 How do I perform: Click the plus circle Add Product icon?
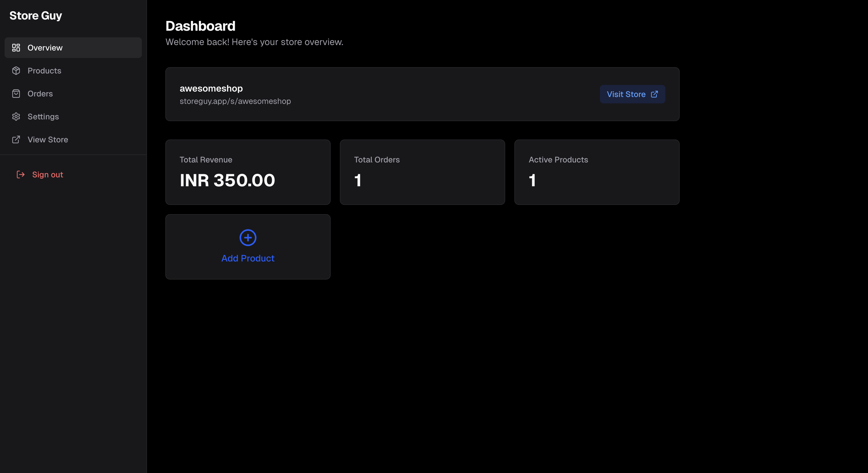[x=248, y=238]
